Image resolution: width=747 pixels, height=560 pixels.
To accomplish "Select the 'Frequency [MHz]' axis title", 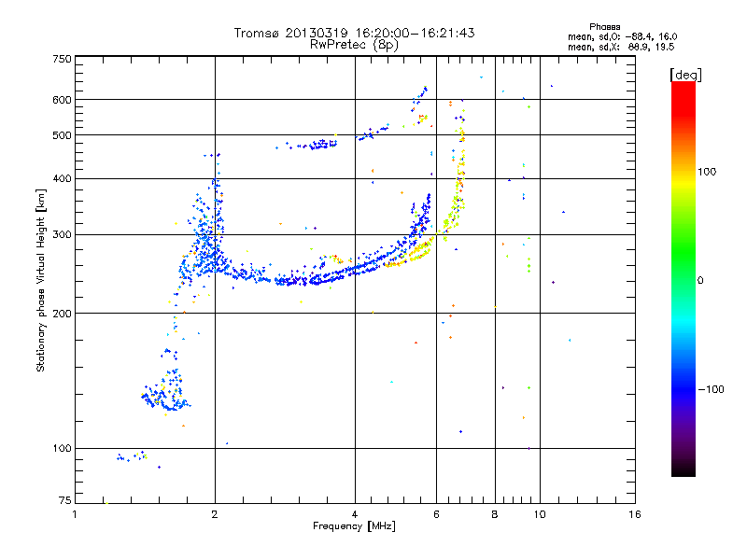I will (x=354, y=526).
